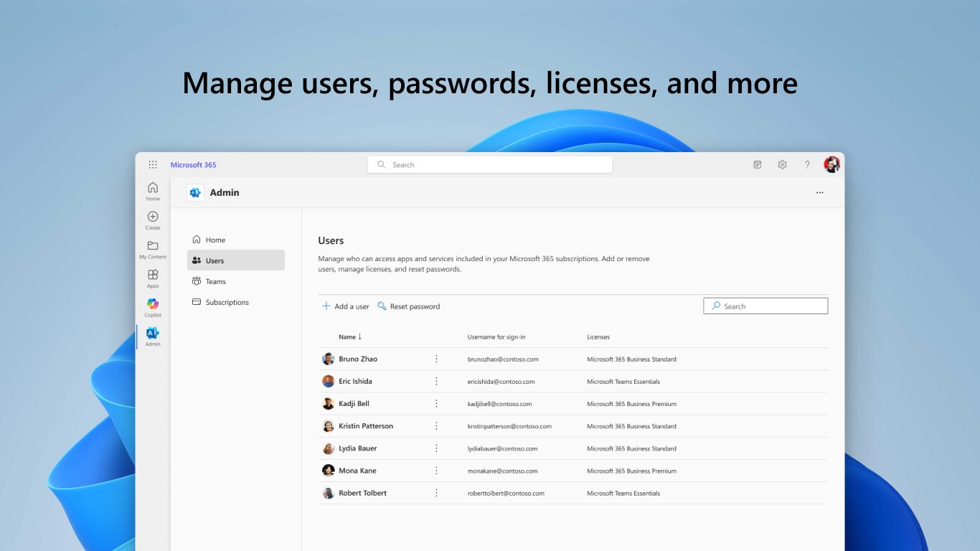Click Lydia Bauer's avatar
The height and width of the screenshot is (551, 980).
328,448
